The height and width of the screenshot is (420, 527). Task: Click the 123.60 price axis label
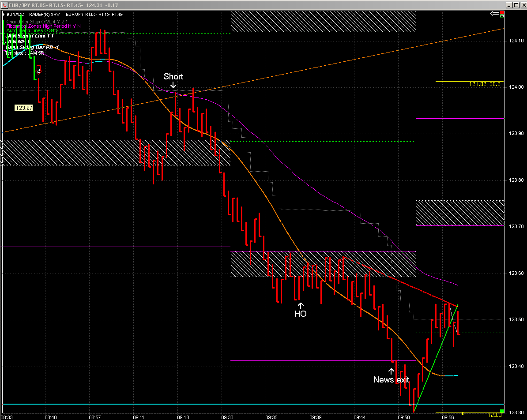pos(516,273)
